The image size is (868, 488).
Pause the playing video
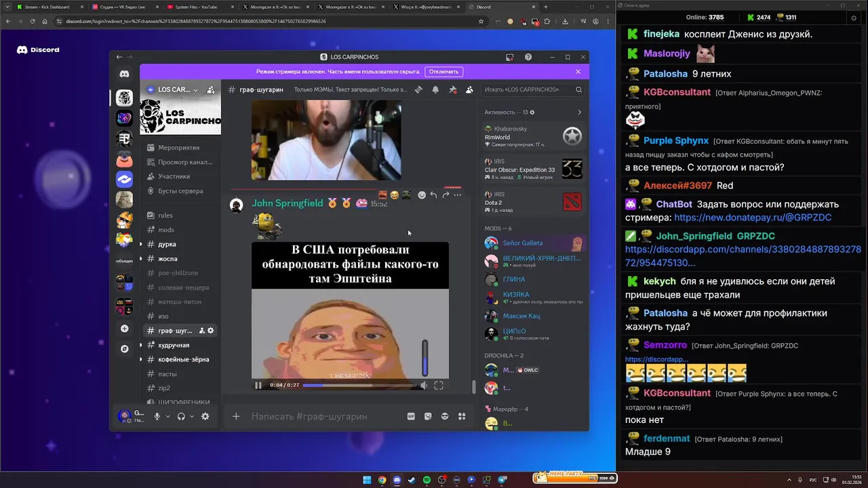tap(258, 385)
